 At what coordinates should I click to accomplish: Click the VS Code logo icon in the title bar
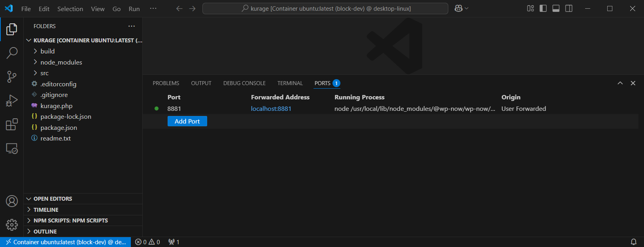click(x=9, y=8)
